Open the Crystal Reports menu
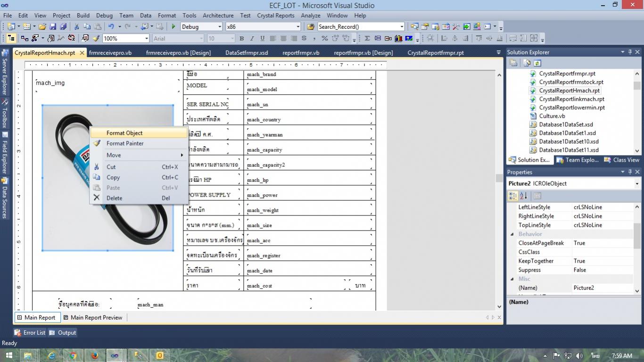 click(x=276, y=16)
